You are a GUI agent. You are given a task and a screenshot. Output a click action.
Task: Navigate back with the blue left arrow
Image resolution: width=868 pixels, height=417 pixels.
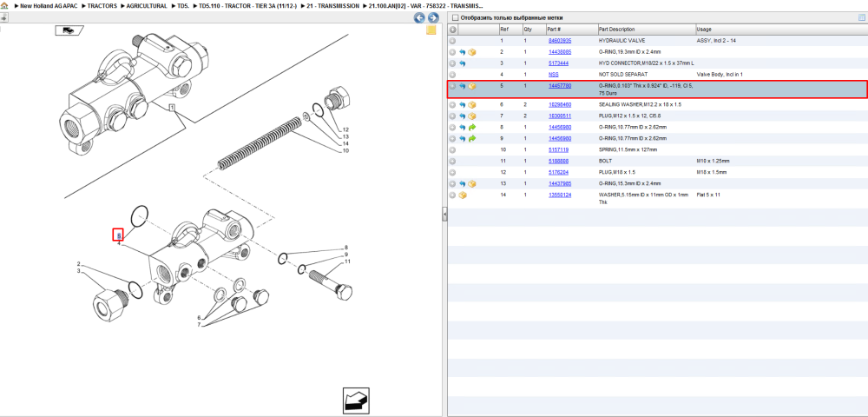420,17
